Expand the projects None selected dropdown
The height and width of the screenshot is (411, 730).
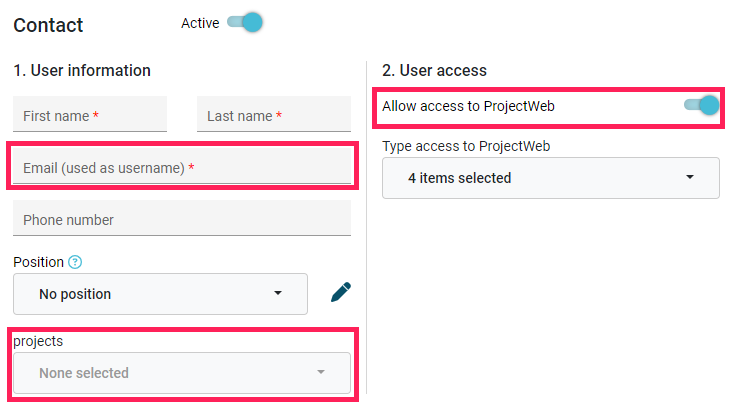[182, 373]
